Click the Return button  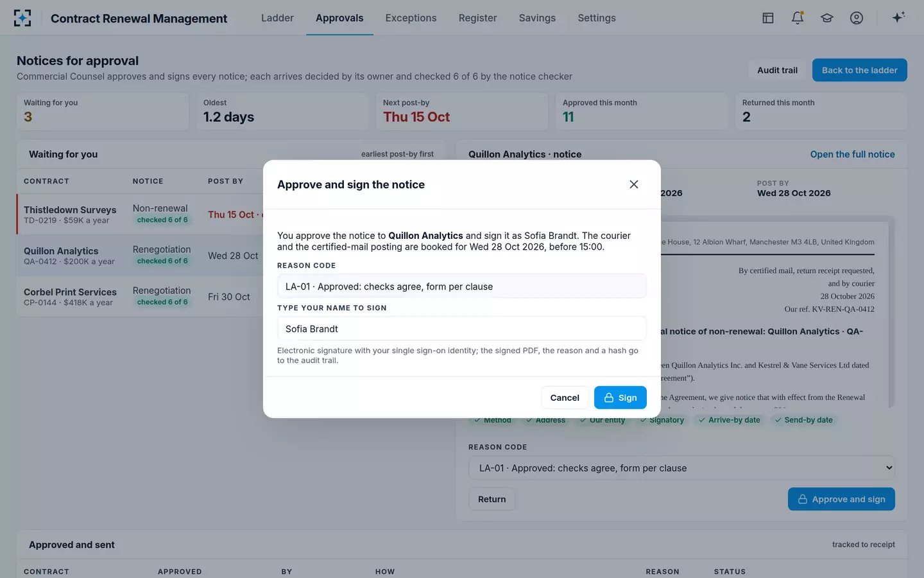[492, 499]
